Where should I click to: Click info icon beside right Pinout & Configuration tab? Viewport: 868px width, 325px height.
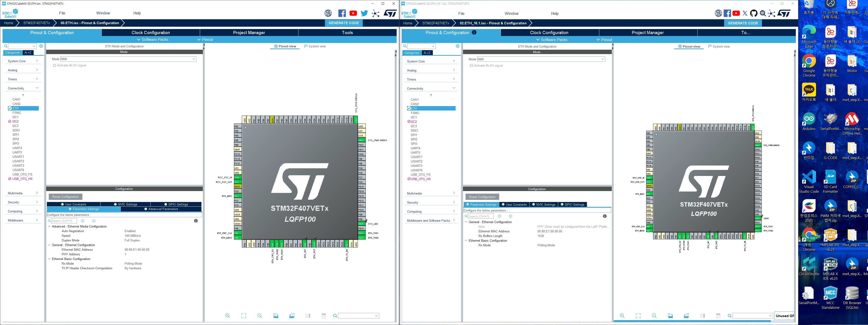pos(474,32)
